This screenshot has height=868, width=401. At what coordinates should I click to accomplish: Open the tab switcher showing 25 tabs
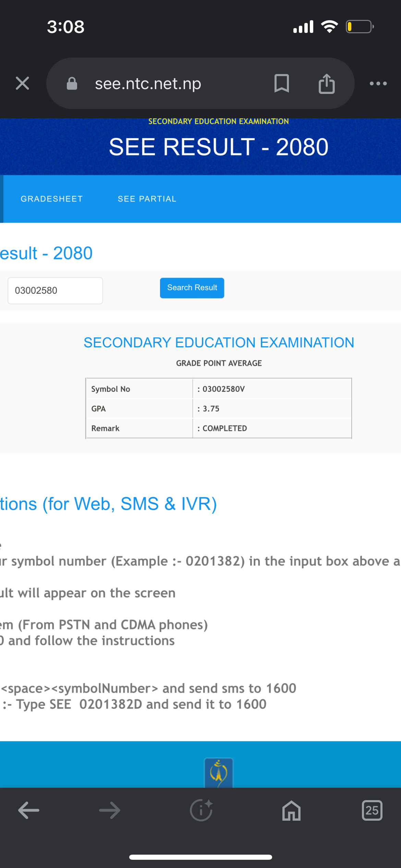[x=372, y=810]
